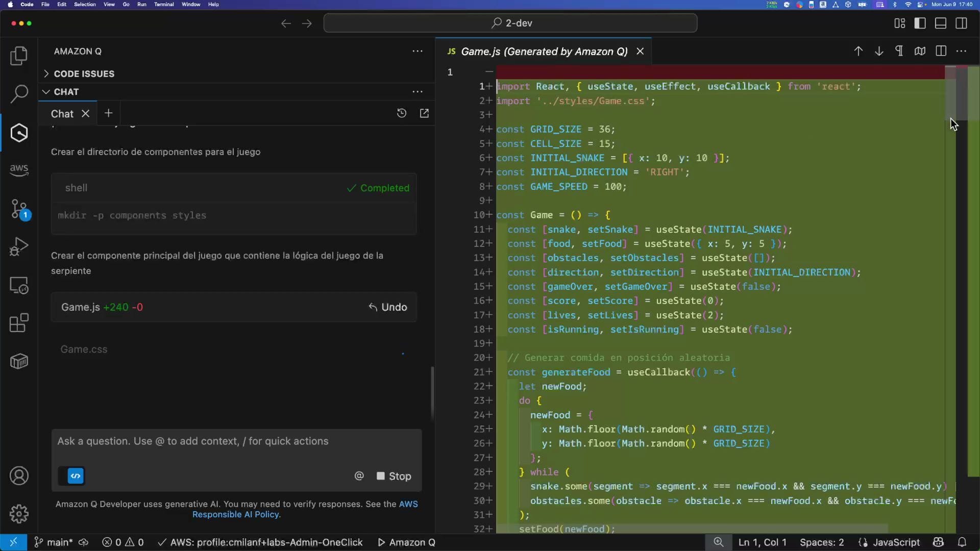Undo the Game.js changes

click(x=388, y=307)
